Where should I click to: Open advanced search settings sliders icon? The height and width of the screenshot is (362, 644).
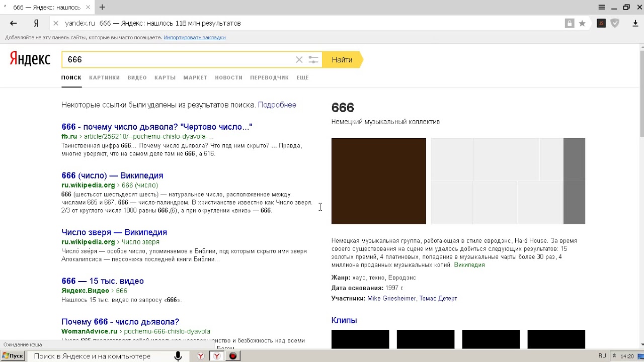coord(313,60)
